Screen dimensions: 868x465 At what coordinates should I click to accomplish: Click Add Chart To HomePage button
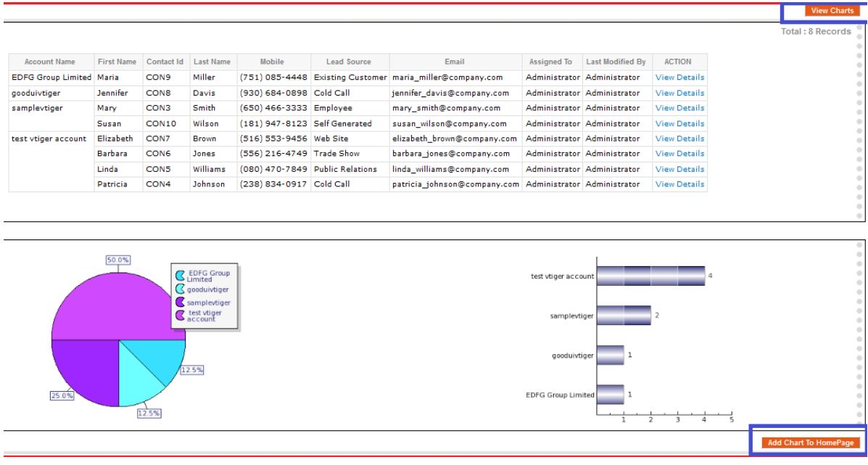pos(811,443)
